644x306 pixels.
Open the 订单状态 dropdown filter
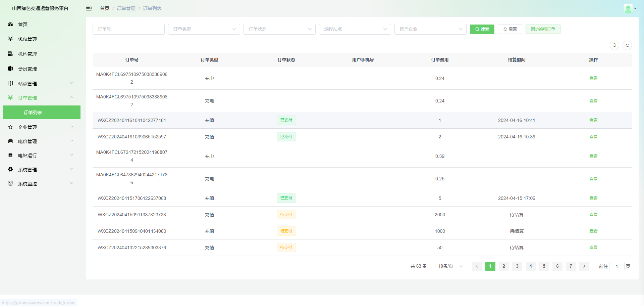click(x=279, y=29)
